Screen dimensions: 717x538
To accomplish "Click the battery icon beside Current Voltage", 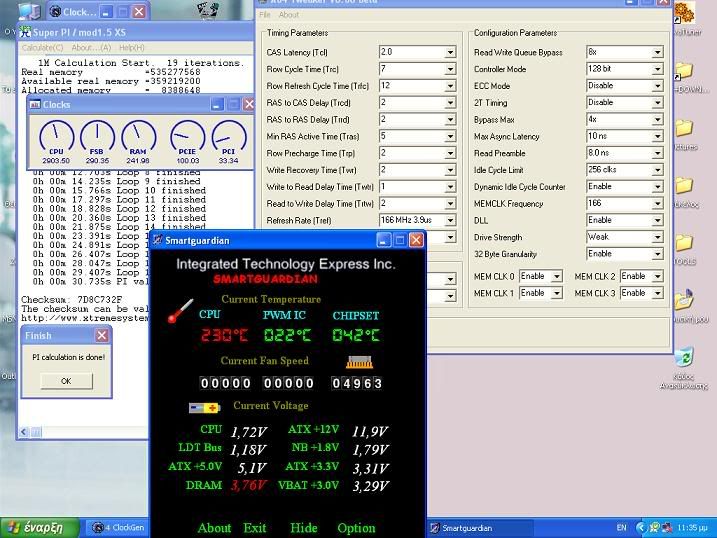I will click(204, 407).
